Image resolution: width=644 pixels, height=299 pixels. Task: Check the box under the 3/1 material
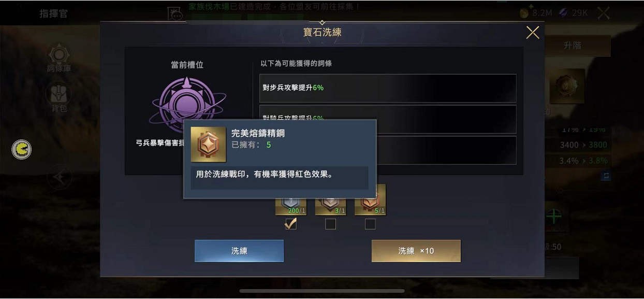click(330, 224)
